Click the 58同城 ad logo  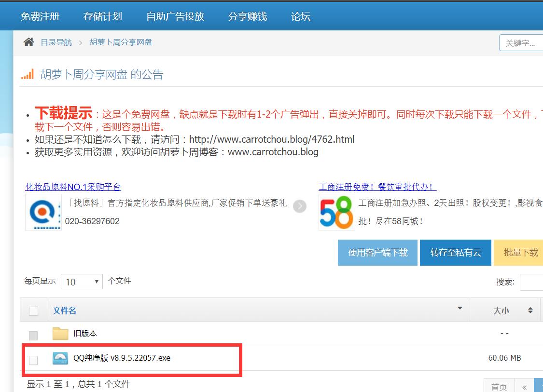[x=336, y=212]
